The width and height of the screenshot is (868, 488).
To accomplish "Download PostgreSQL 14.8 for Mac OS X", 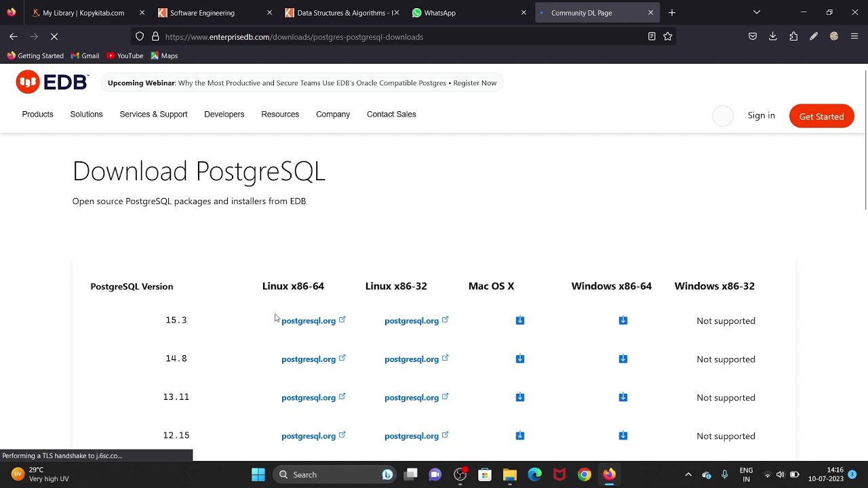I will click(x=520, y=359).
